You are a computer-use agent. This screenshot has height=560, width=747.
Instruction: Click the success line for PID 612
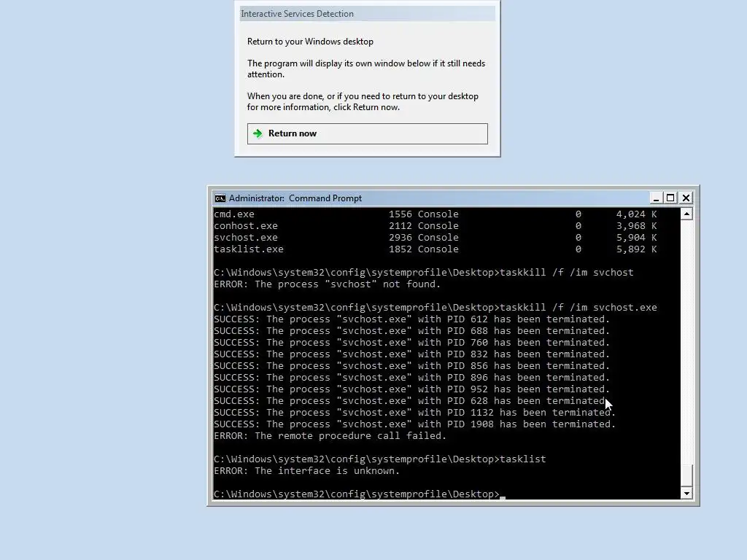tap(412, 319)
